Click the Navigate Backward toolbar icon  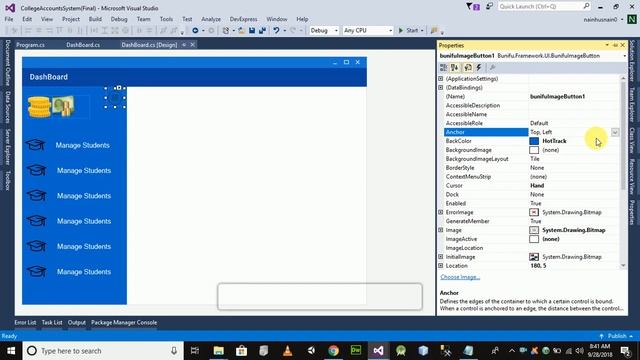tap(195, 31)
